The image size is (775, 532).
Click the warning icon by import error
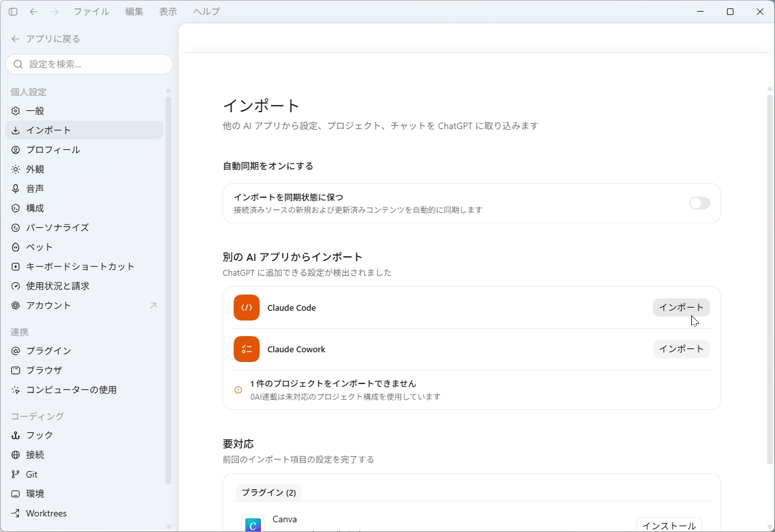(238, 390)
